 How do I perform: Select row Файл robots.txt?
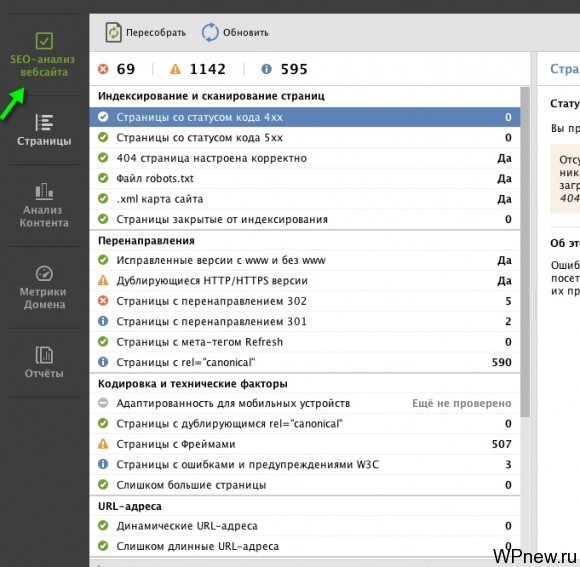tap(305, 179)
